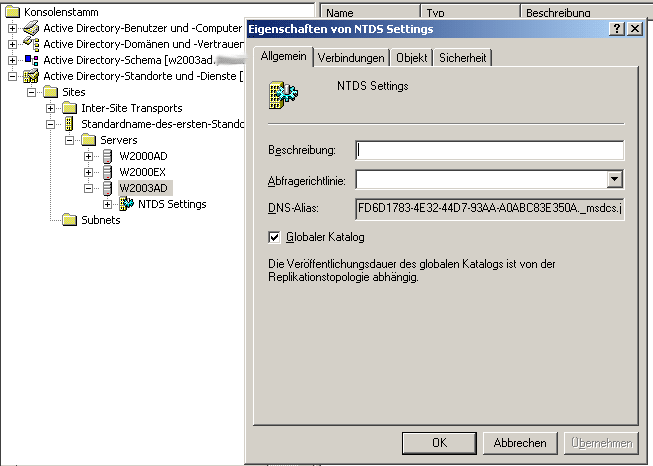Image resolution: width=653 pixels, height=466 pixels.
Task: Select the W2000AD server icon
Action: tap(108, 156)
